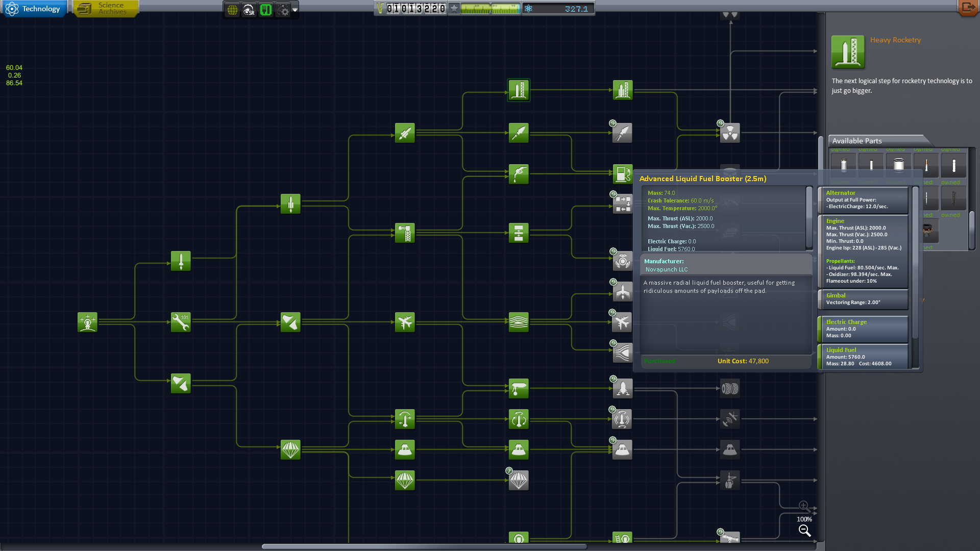Zoom out the tech tree with minus magnifier
The width and height of the screenshot is (980, 551).
804,531
